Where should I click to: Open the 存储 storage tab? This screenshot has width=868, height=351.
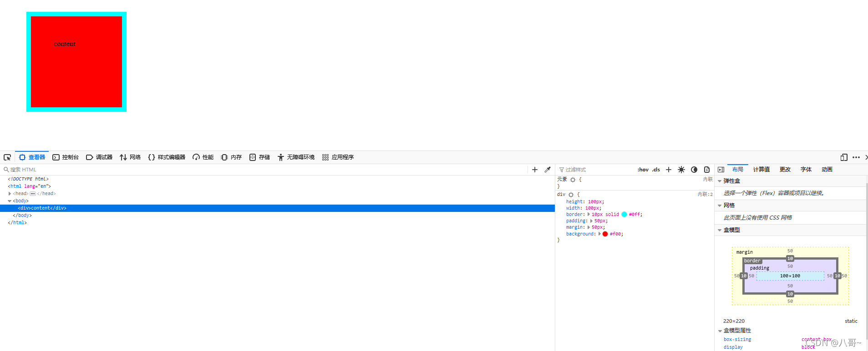[259, 157]
